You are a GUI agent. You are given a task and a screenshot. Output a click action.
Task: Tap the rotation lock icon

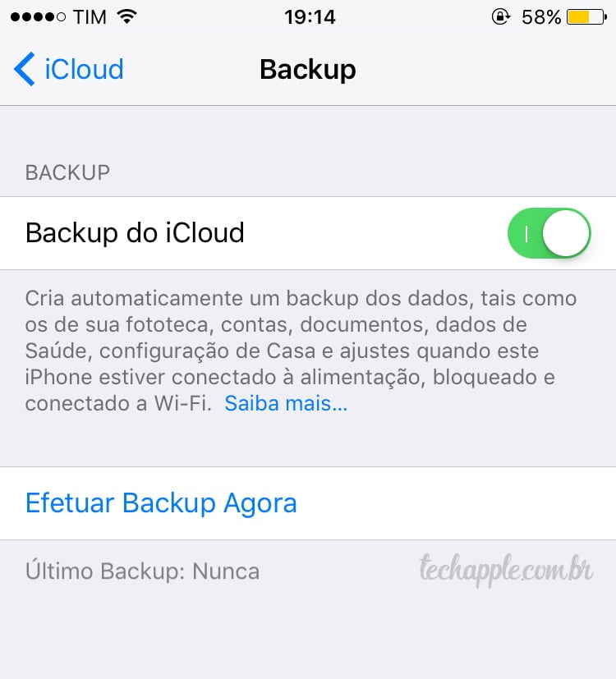(501, 17)
